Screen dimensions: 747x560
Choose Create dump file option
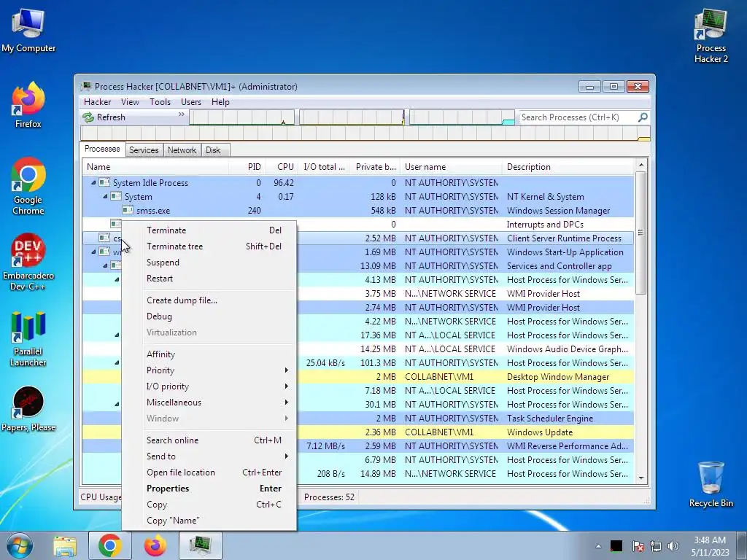pyautogui.click(x=209, y=300)
